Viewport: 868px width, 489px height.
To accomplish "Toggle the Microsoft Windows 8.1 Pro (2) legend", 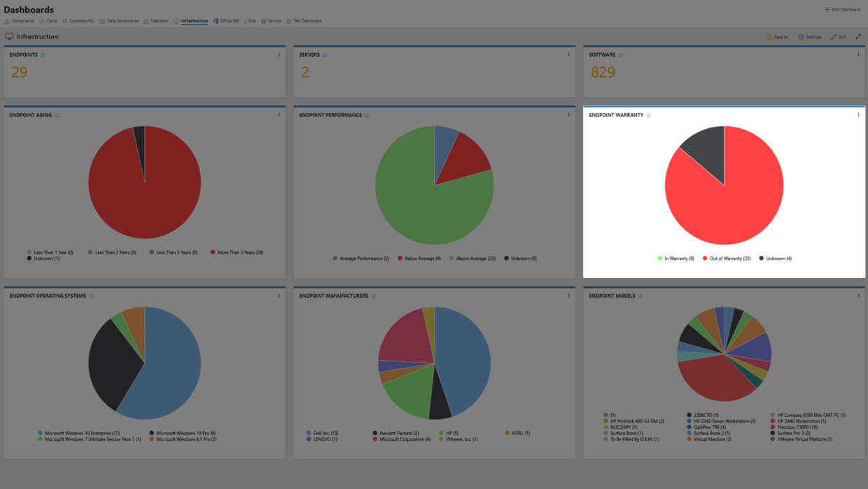I will 182,439.
